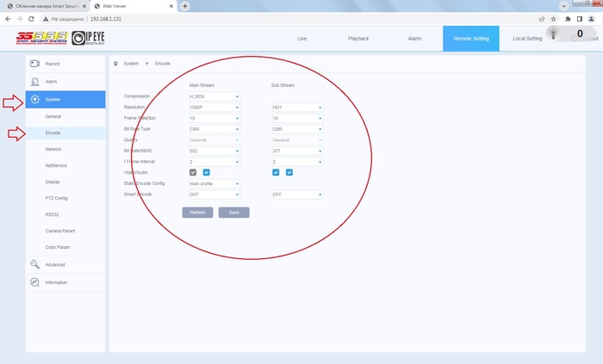Click the Refresh button
Screen dimensions: 603x364
[x=197, y=213]
